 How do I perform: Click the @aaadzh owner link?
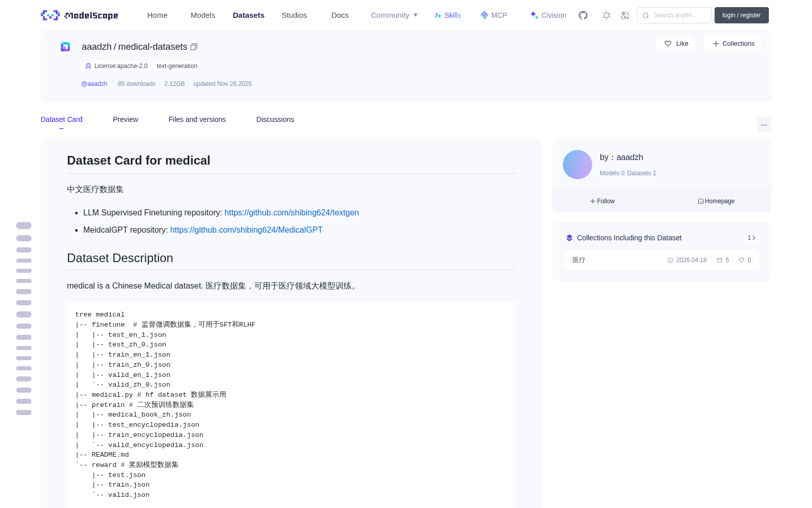(94, 84)
